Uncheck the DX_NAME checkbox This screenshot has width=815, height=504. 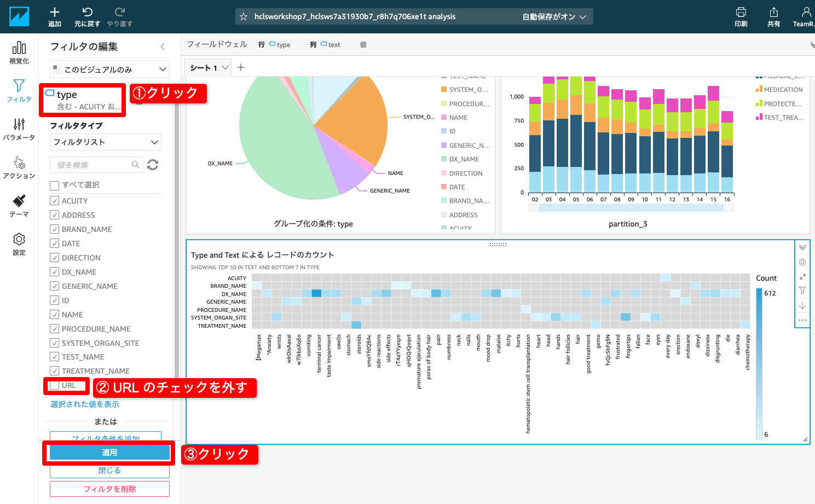(54, 272)
